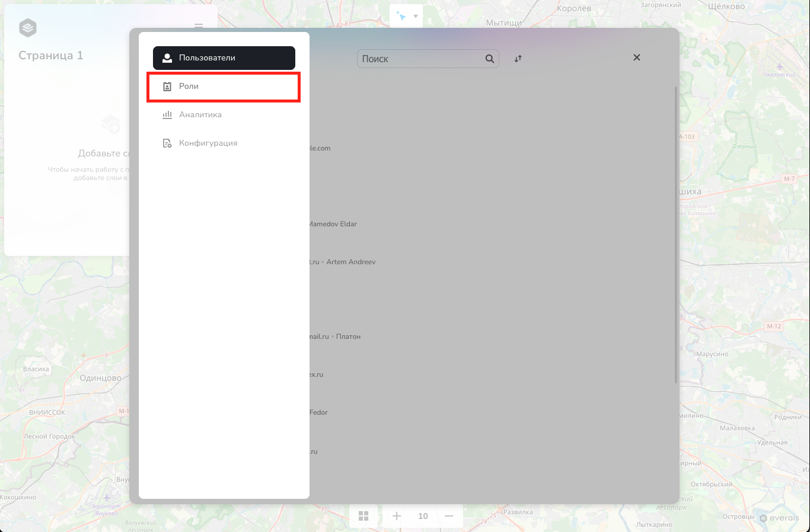Click the layers logo icon in side panel
Image resolution: width=810 pixels, height=532 pixels.
point(28,28)
